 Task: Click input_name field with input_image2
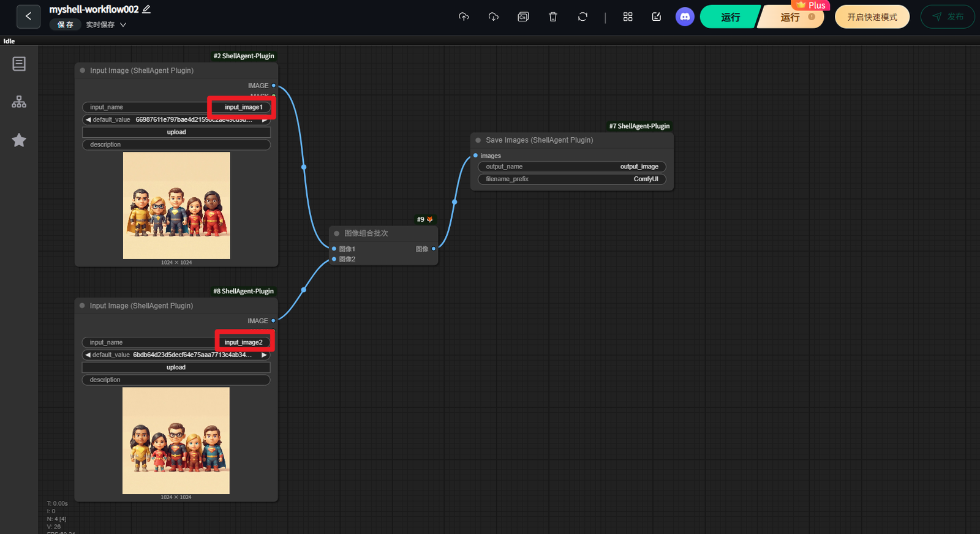click(x=176, y=342)
